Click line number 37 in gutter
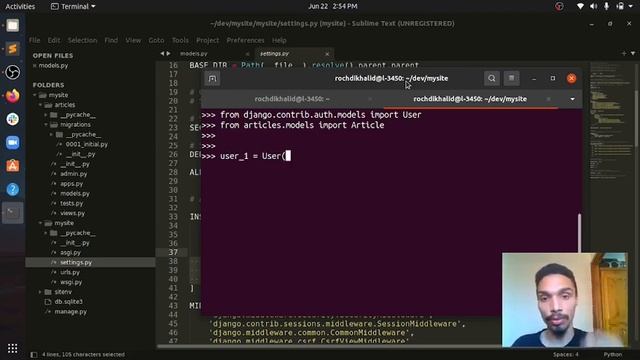The image size is (640, 360). [x=173, y=252]
